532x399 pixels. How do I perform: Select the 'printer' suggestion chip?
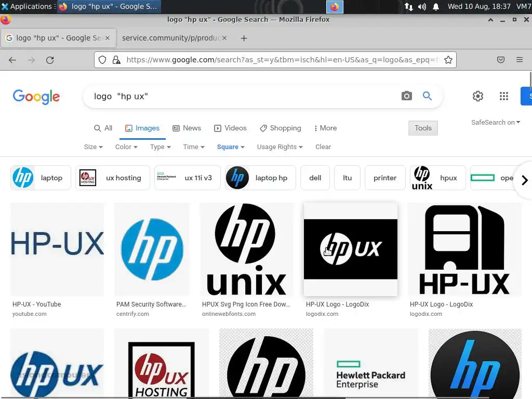385,178
